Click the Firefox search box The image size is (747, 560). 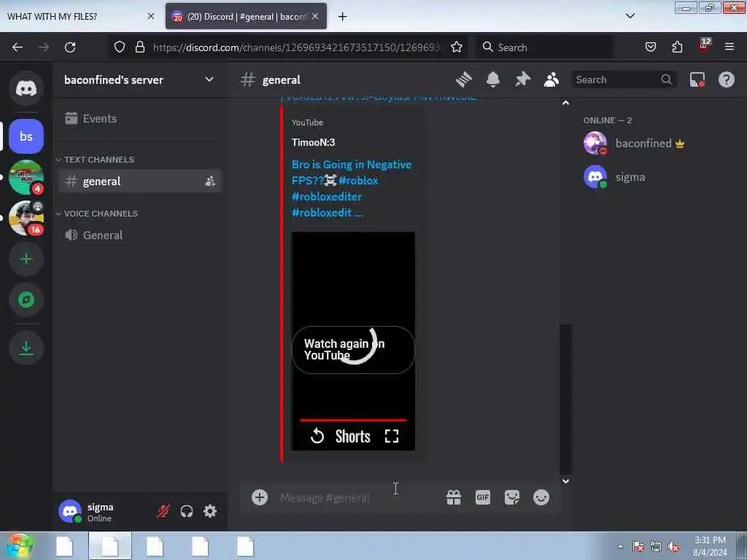(544, 47)
